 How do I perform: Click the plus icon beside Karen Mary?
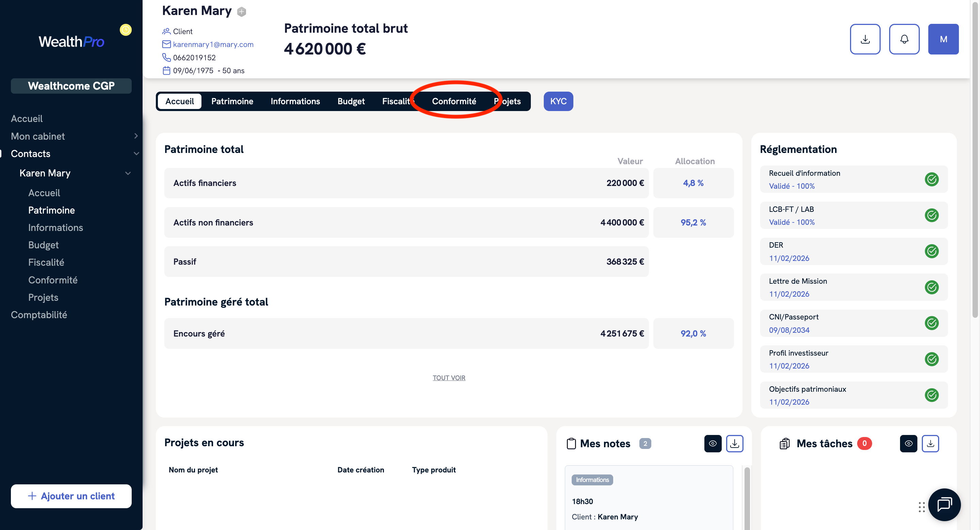[242, 12]
